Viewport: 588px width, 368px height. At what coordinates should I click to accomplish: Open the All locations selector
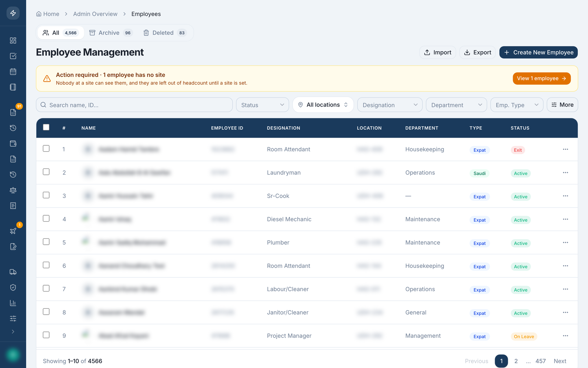323,105
